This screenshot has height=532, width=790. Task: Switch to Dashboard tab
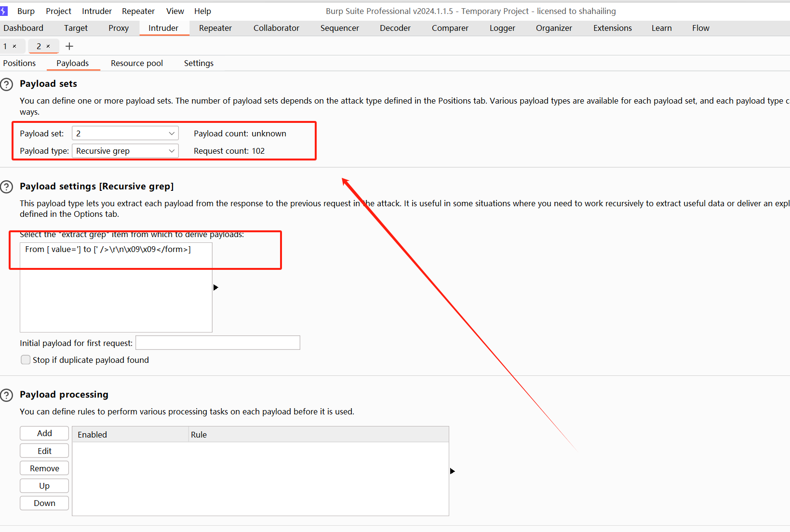click(24, 28)
